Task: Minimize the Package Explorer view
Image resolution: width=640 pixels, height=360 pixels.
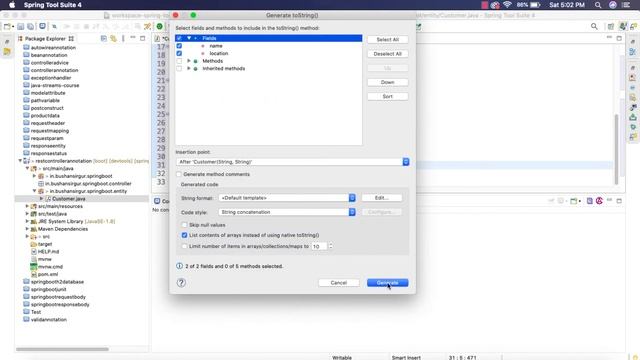Action: (133, 38)
